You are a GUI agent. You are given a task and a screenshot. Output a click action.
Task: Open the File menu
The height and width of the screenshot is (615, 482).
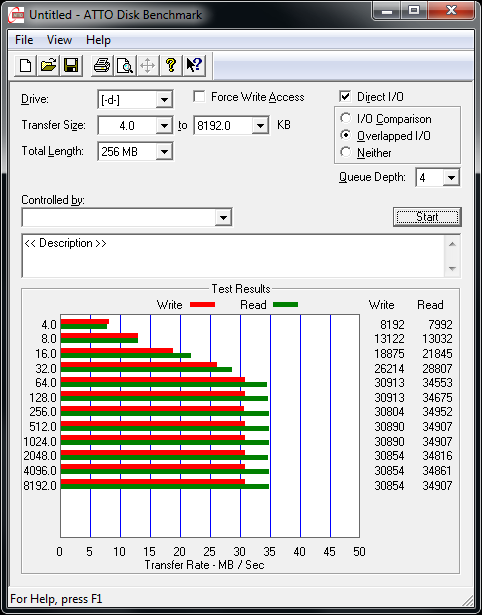24,40
